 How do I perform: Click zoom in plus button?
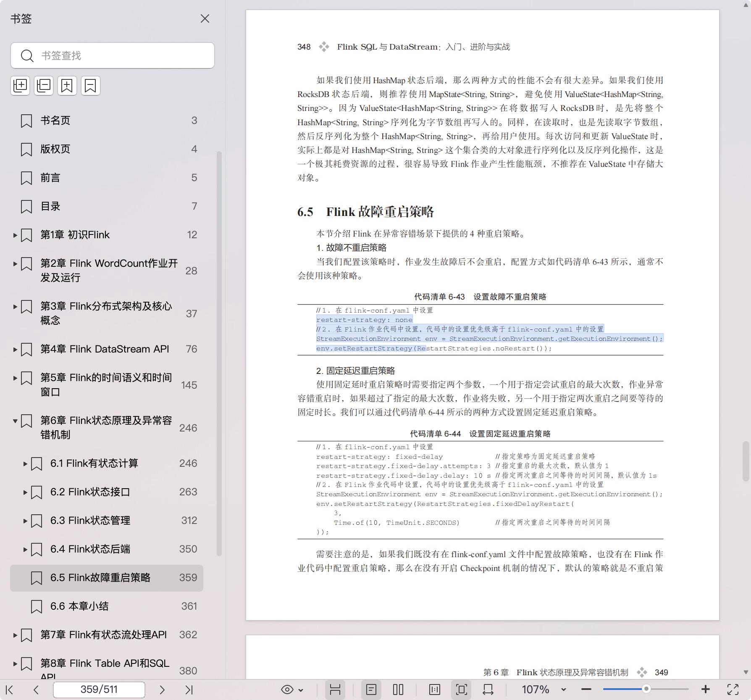coord(706,689)
